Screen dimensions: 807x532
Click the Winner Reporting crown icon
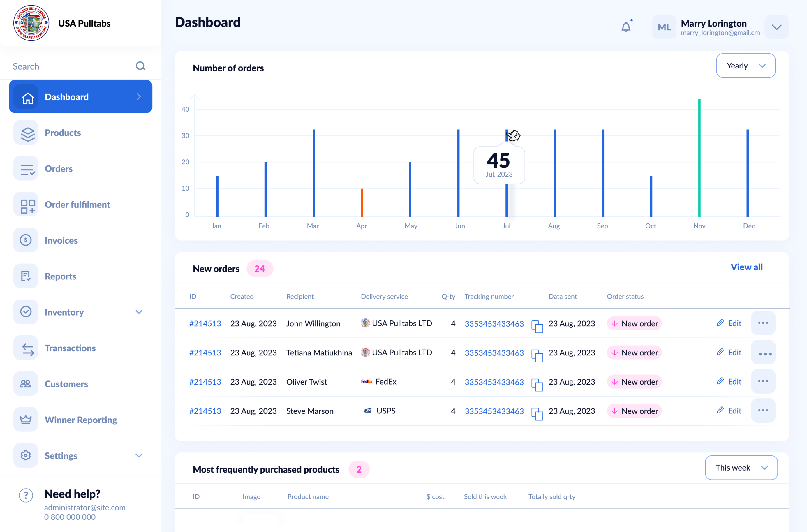click(26, 419)
